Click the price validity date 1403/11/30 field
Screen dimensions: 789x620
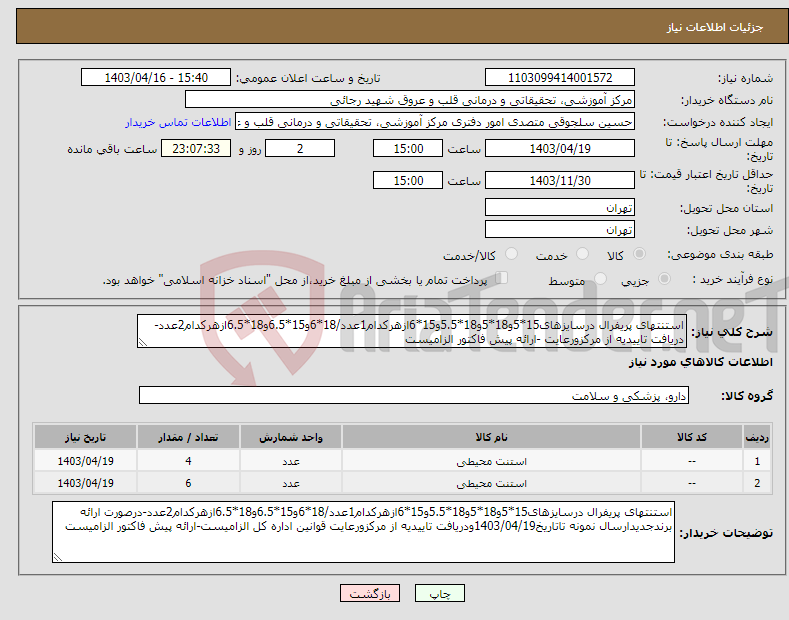(560, 180)
